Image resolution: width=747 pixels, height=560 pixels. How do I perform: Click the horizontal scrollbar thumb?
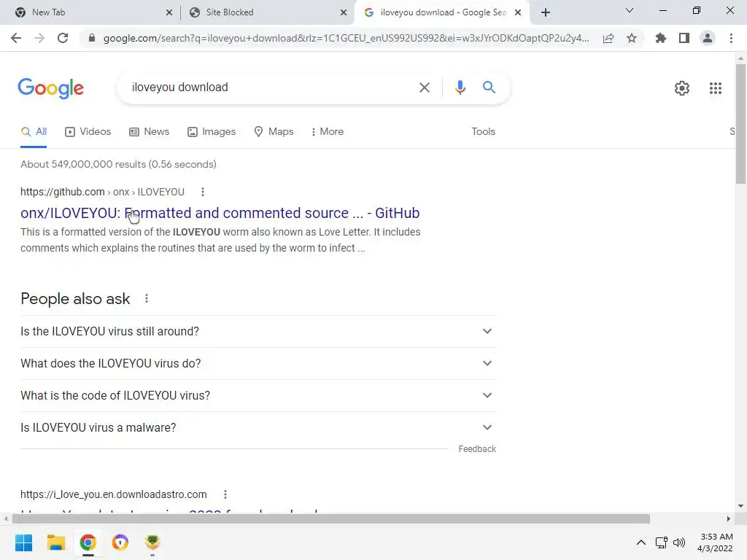(331, 518)
